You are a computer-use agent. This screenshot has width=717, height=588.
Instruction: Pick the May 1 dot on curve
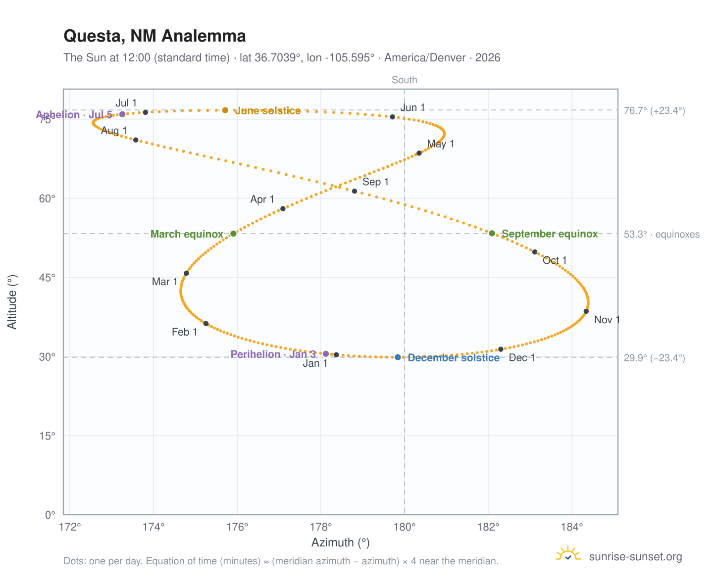[x=419, y=153]
